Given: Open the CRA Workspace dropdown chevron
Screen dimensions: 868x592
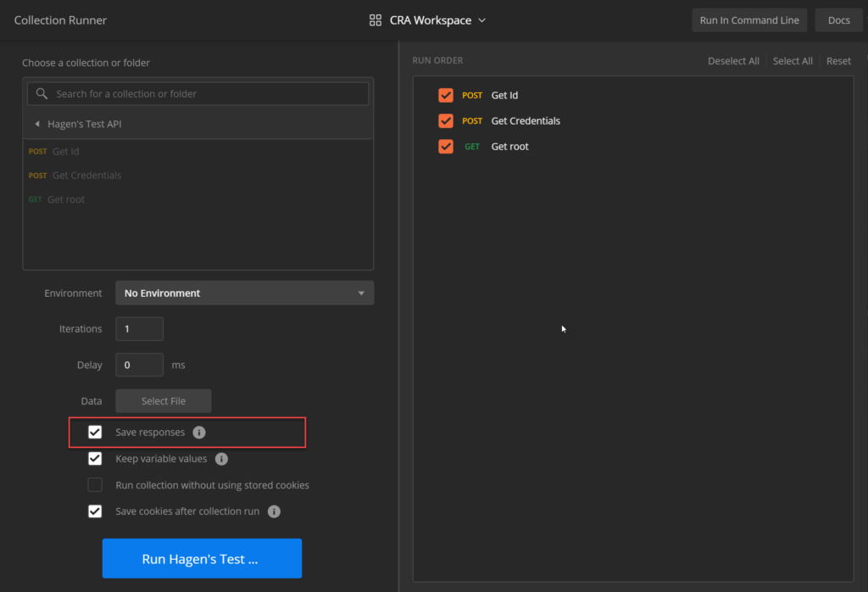Looking at the screenshot, I should pyautogui.click(x=482, y=20).
